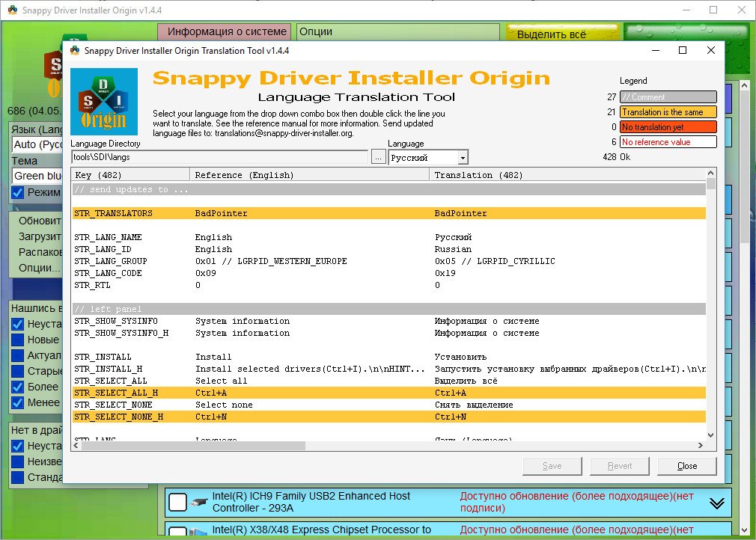Viewport: 756px width, 540px height.
Task: Click the main window driver list scroll-down arrow
Action: pyautogui.click(x=745, y=530)
